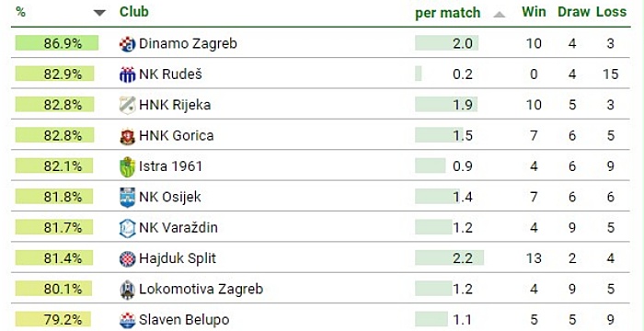Sort descending with the % column arrow
Viewport: 644px width, 331px height.
click(99, 13)
